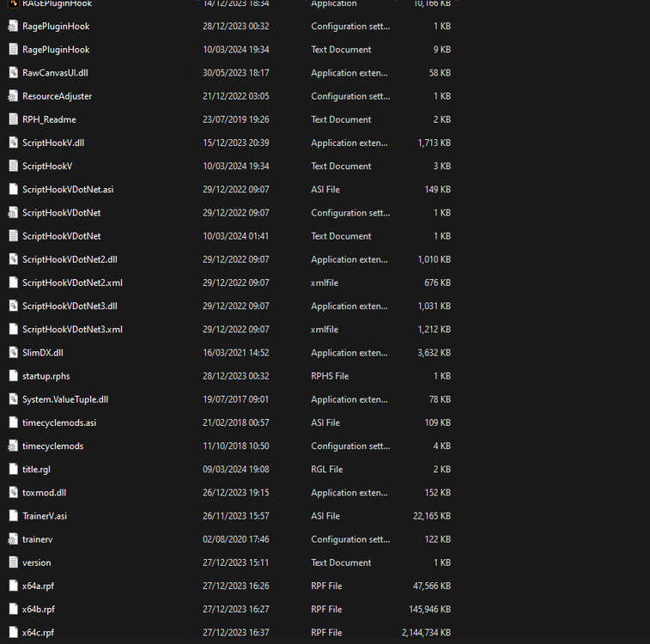Select the 47,566 KB size value
Screen dimensions: 650x644
coord(432,586)
